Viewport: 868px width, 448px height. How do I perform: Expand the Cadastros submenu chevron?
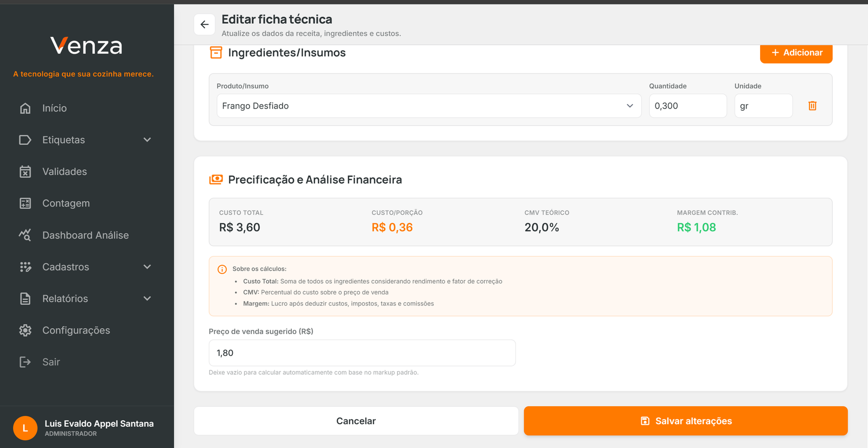147,267
